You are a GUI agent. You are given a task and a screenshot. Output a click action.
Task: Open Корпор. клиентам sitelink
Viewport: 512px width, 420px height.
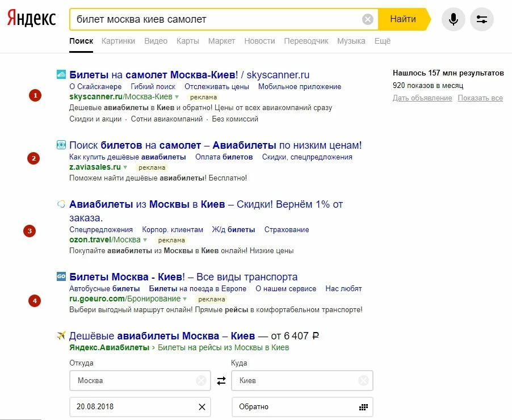click(173, 230)
